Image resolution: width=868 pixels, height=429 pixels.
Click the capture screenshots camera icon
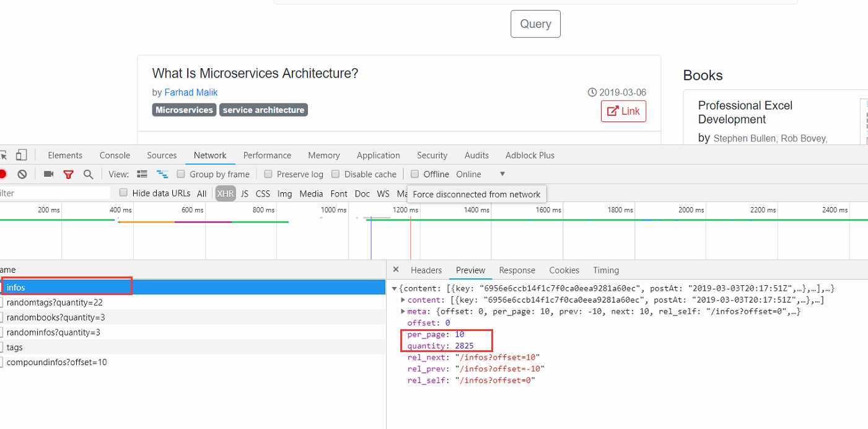(49, 174)
